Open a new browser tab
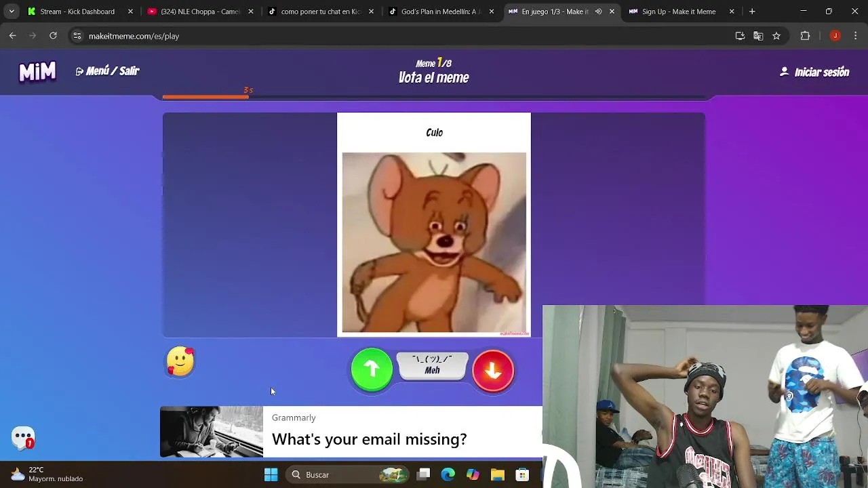This screenshot has height=488, width=868. [752, 12]
